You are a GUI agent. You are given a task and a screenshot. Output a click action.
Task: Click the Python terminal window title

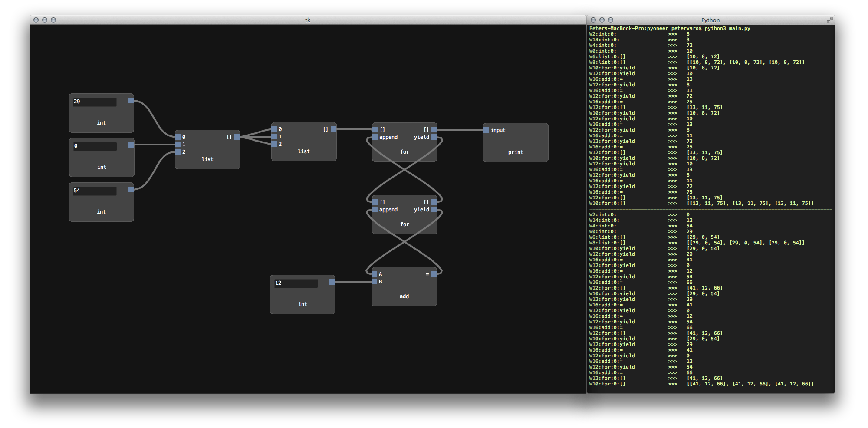710,20
